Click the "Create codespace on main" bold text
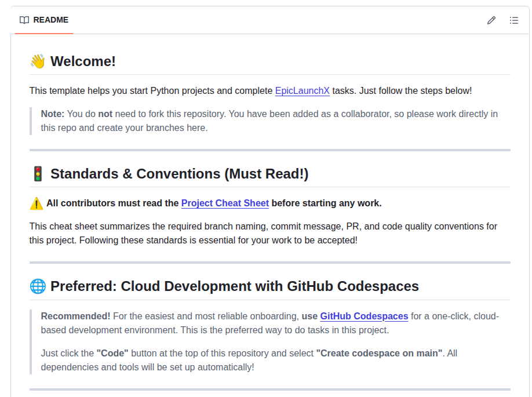Image resolution: width=532 pixels, height=397 pixels. [380, 353]
